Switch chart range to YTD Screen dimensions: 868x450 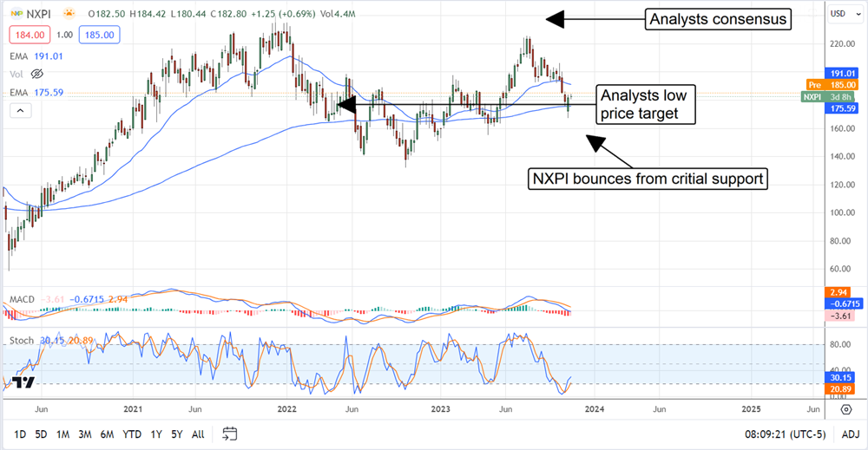[x=132, y=434]
